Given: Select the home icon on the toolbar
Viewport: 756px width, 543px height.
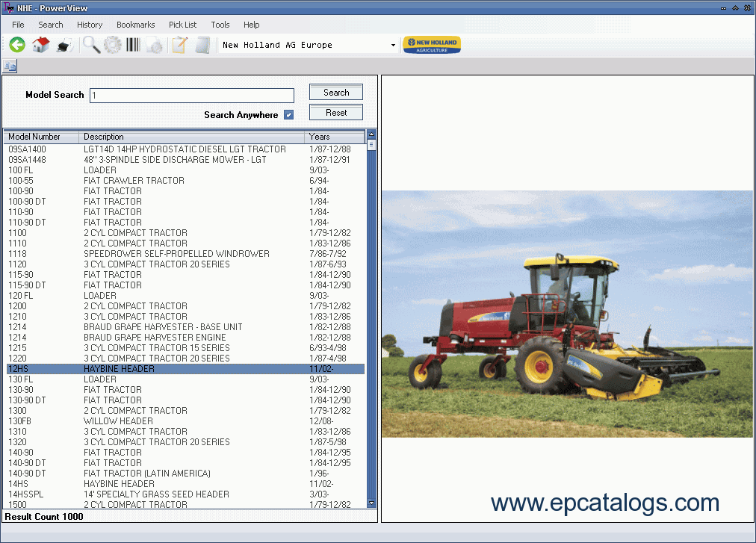Looking at the screenshot, I should pos(41,44).
